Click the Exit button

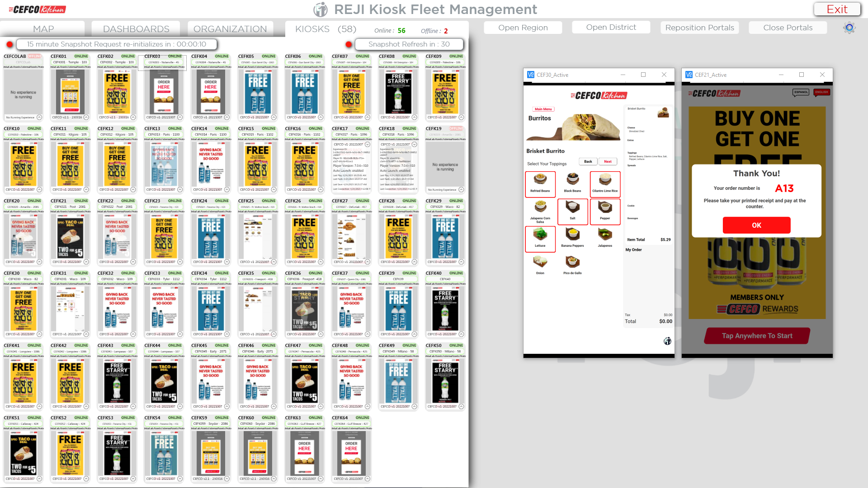(837, 9)
